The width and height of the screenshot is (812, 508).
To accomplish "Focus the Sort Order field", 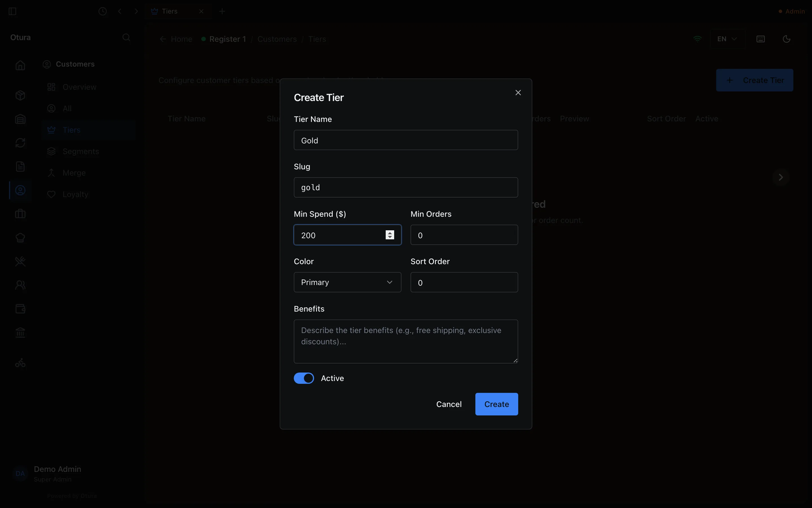I will [464, 282].
